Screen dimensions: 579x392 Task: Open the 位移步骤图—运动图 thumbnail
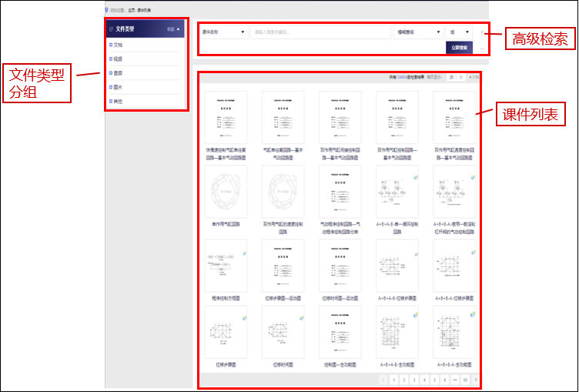[283, 265]
